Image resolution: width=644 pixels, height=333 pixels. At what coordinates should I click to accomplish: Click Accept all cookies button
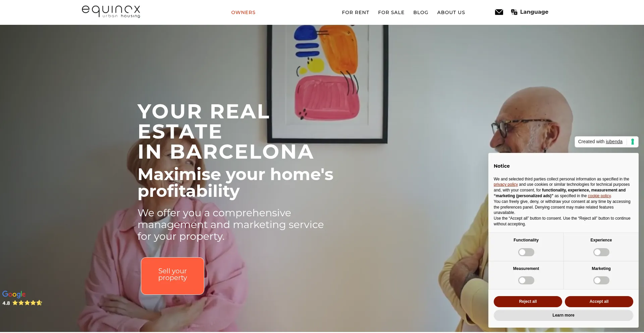click(599, 301)
